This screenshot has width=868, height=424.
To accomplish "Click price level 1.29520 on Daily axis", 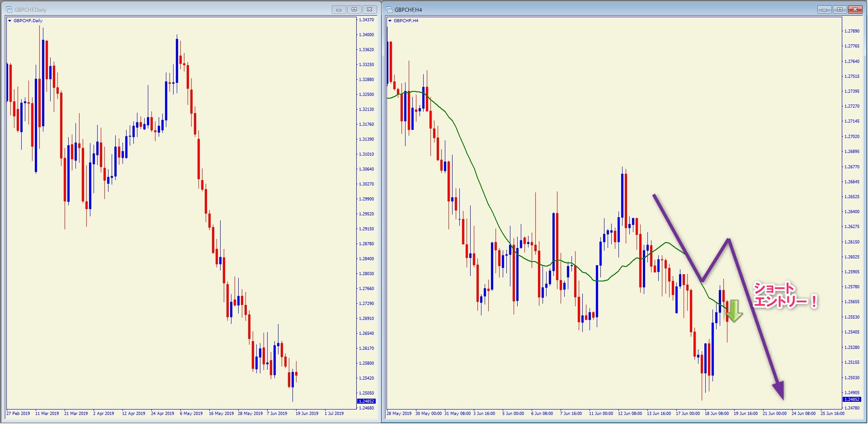I will [366, 214].
